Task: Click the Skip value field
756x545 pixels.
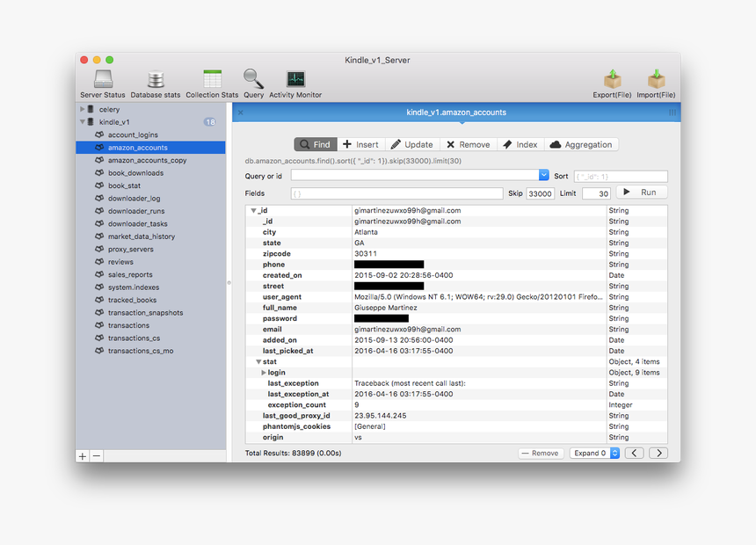Action: tap(540, 194)
